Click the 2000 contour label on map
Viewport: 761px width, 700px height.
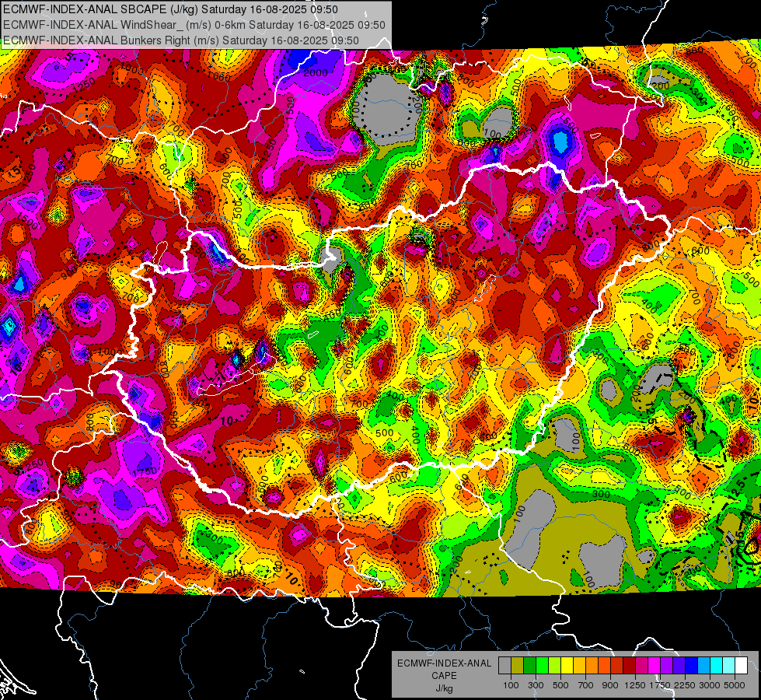[316, 73]
